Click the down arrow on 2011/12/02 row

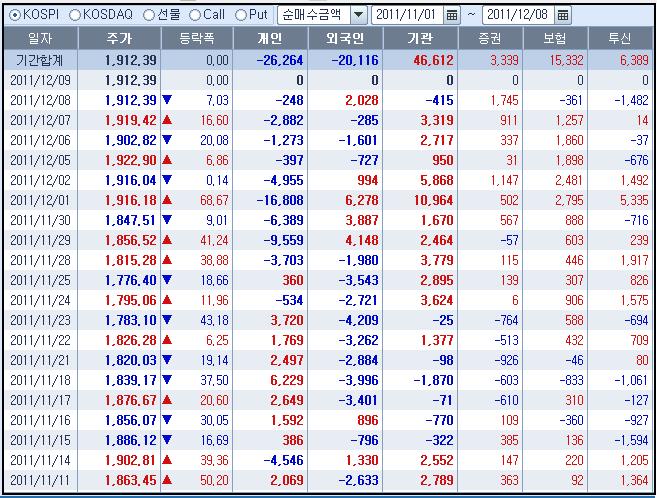coord(167,179)
